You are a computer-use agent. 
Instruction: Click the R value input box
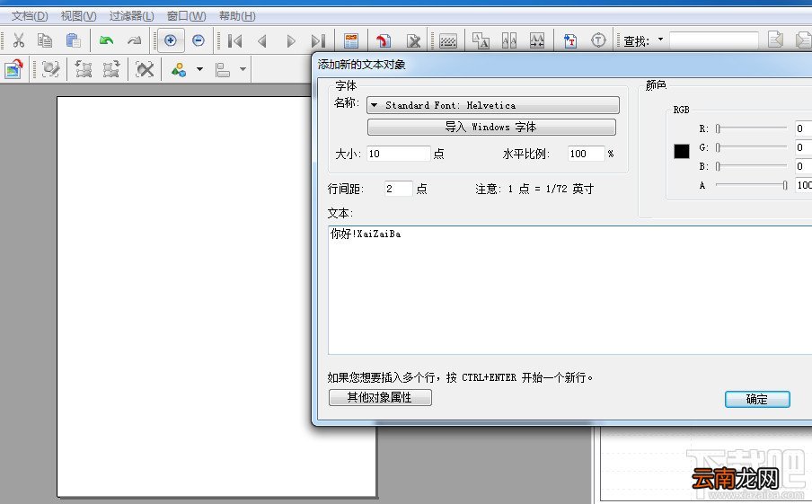803,128
